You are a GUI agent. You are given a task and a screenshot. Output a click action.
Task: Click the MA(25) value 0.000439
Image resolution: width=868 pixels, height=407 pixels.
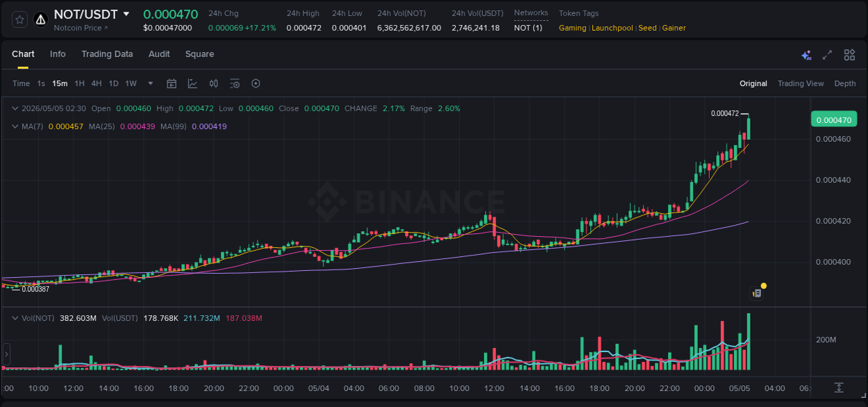coord(137,126)
